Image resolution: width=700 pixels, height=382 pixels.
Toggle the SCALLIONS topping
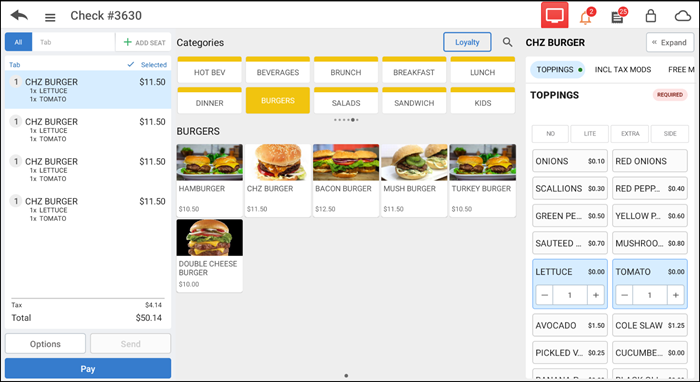coord(570,188)
